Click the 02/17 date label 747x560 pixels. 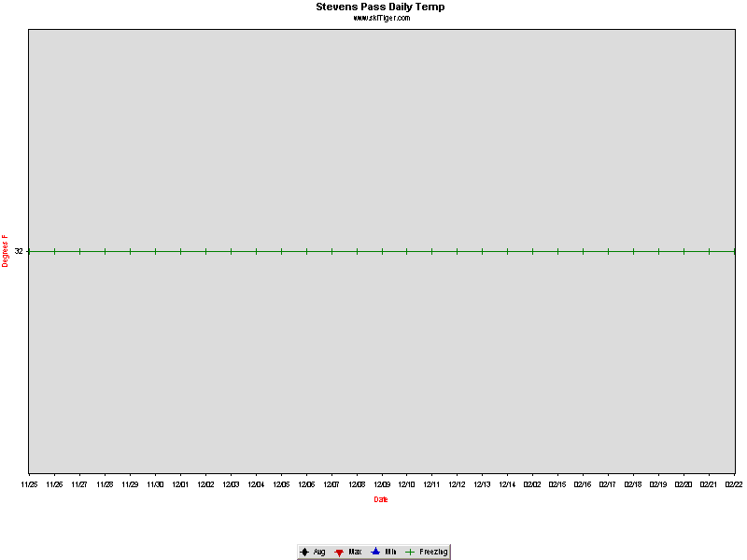click(x=608, y=484)
